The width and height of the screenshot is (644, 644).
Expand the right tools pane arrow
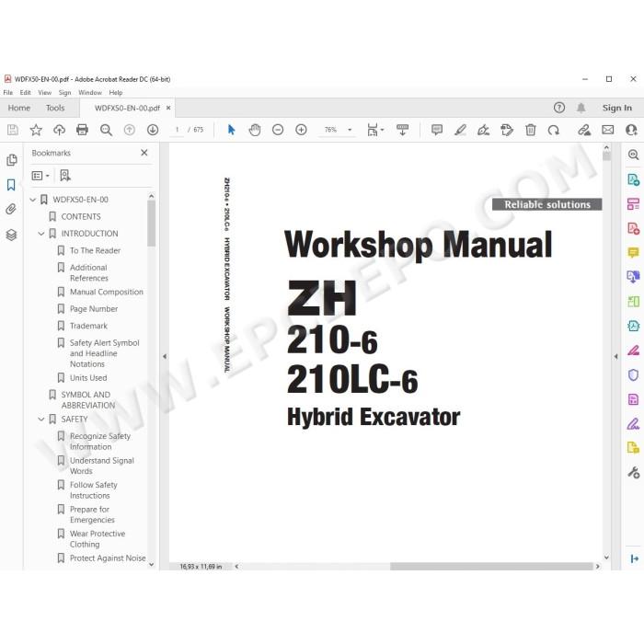615,357
